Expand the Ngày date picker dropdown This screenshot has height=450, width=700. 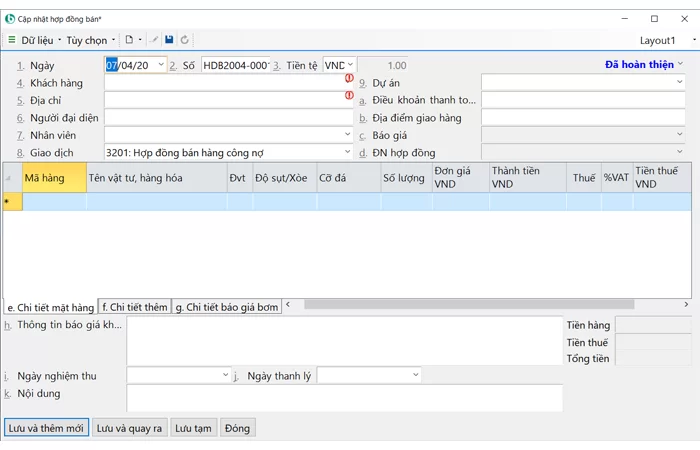point(161,65)
